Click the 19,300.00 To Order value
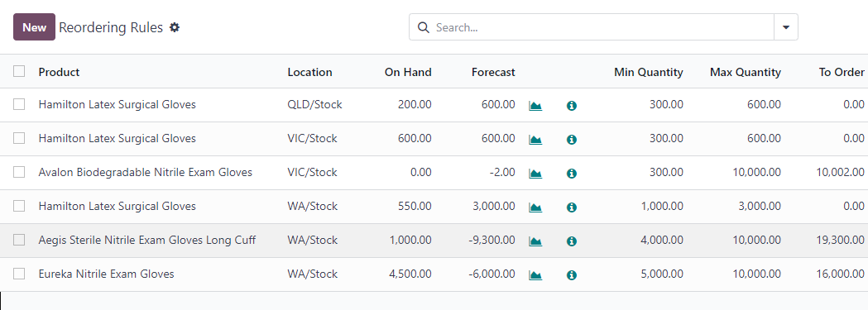Screen dimensions: 868x310 pyautogui.click(x=841, y=241)
